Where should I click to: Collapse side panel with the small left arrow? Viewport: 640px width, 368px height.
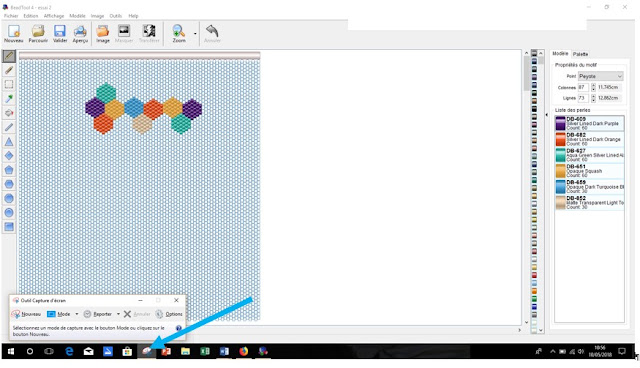click(x=547, y=115)
